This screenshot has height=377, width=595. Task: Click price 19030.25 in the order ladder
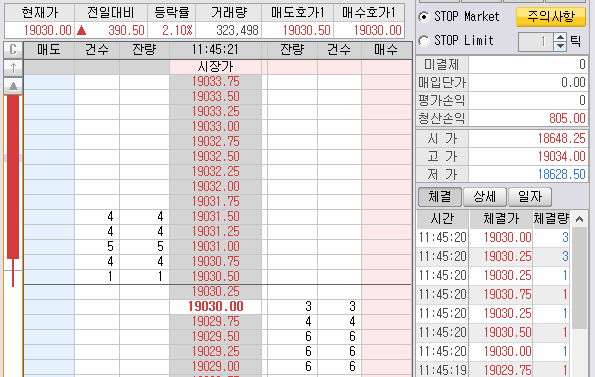(x=215, y=292)
